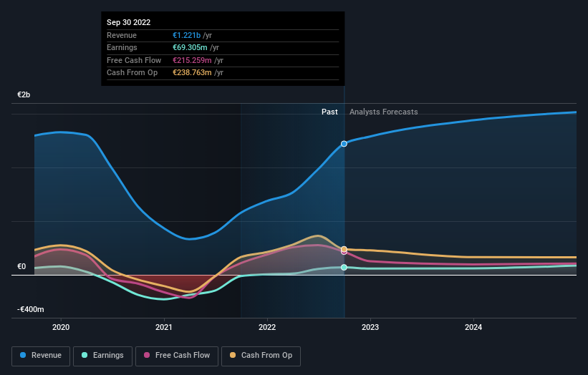Viewport: 588px width, 375px height.
Task: Click the €238.763m cash from op value
Action: (x=192, y=73)
